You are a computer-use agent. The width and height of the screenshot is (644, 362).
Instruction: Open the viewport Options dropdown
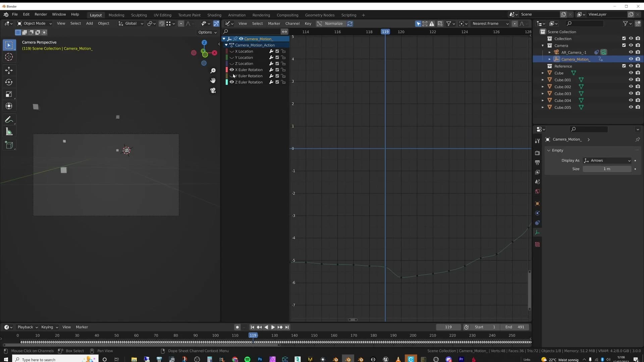click(x=207, y=32)
